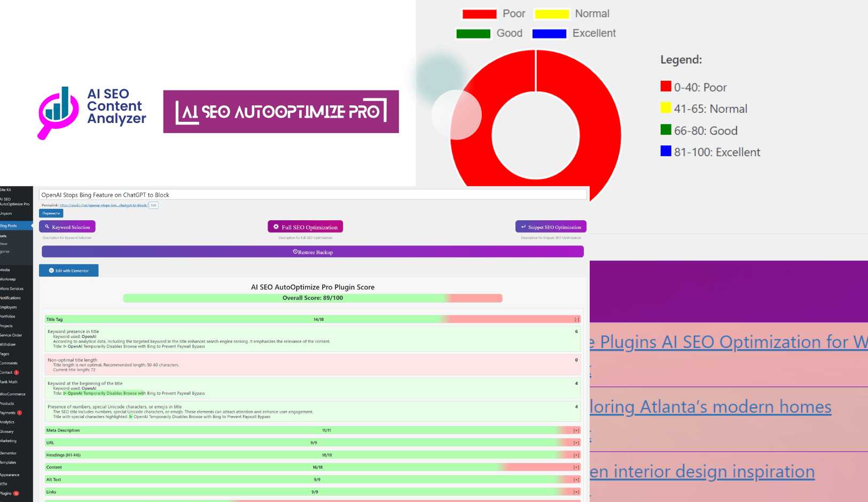Expand the Links score section
868x502 pixels.
[x=576, y=492]
